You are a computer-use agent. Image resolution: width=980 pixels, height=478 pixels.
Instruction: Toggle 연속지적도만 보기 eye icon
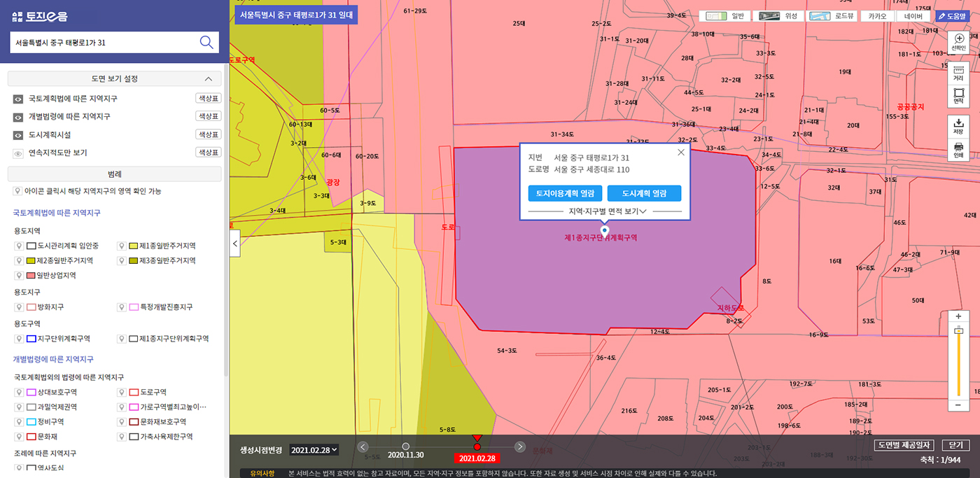pos(18,153)
